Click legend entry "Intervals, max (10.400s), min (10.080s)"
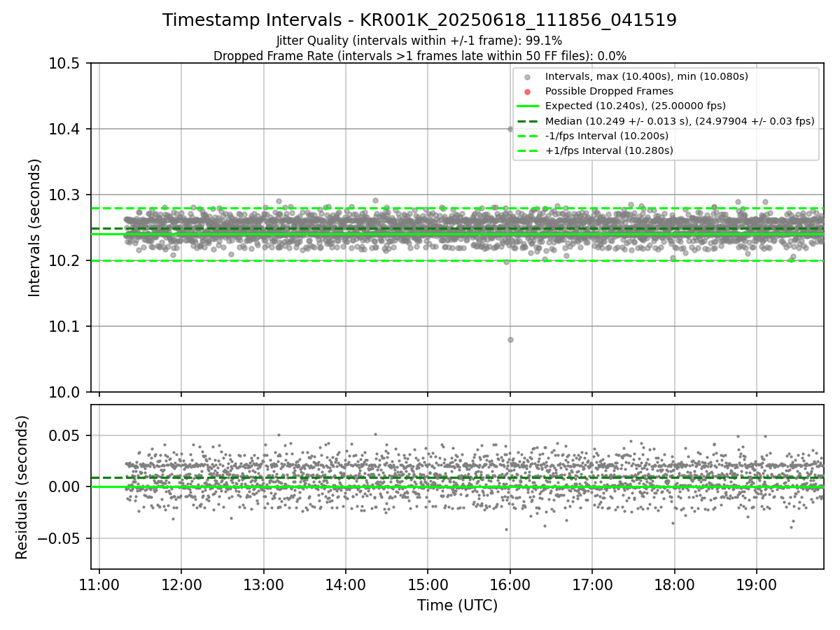The height and width of the screenshot is (630, 840). [647, 76]
